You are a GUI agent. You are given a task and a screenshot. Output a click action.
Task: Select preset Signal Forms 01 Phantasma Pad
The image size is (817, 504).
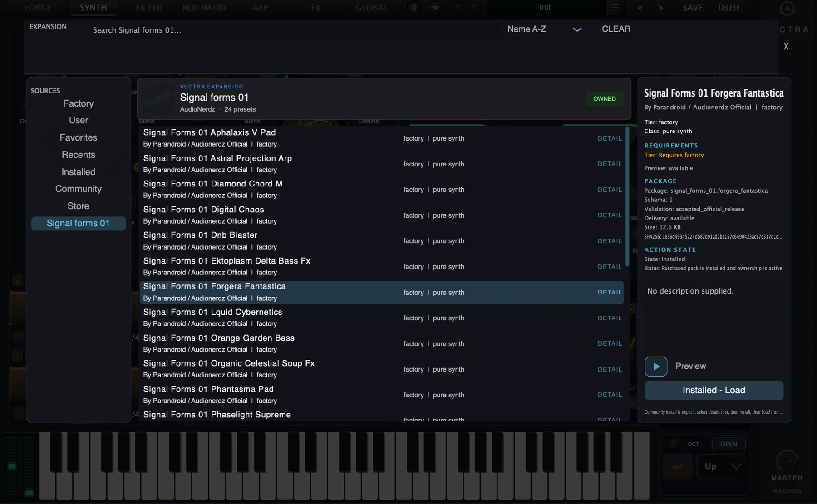click(382, 395)
